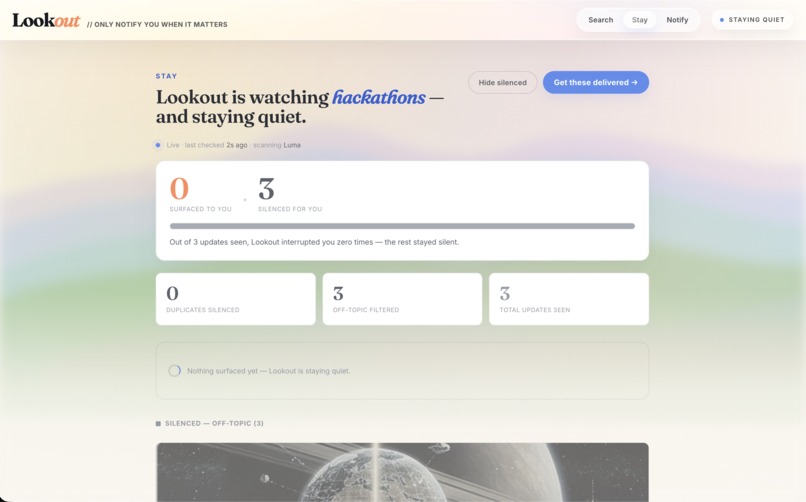The width and height of the screenshot is (806, 502).
Task: Open the Total Updates Seen stat card
Action: (569, 299)
